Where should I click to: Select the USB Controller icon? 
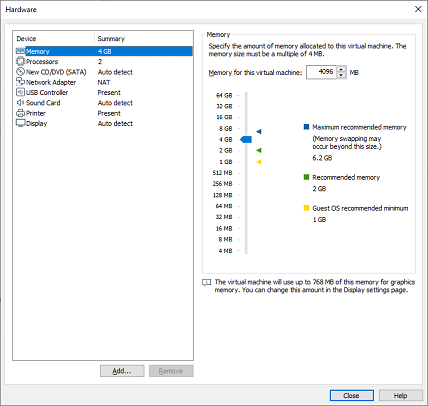[20, 92]
